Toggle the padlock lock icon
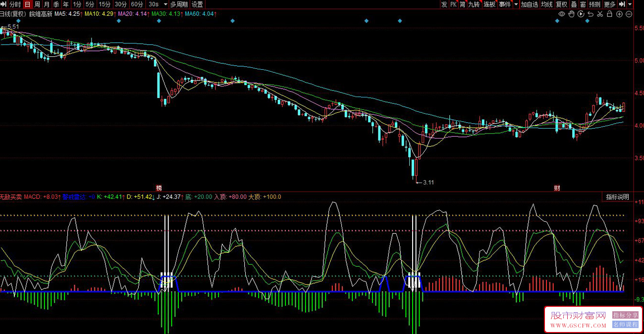The width and height of the screenshot is (644, 334). click(x=609, y=14)
